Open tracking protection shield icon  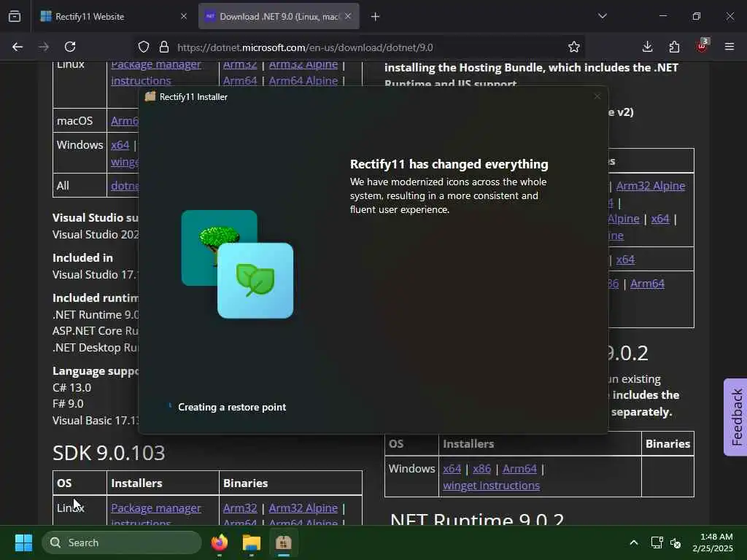pos(144,47)
